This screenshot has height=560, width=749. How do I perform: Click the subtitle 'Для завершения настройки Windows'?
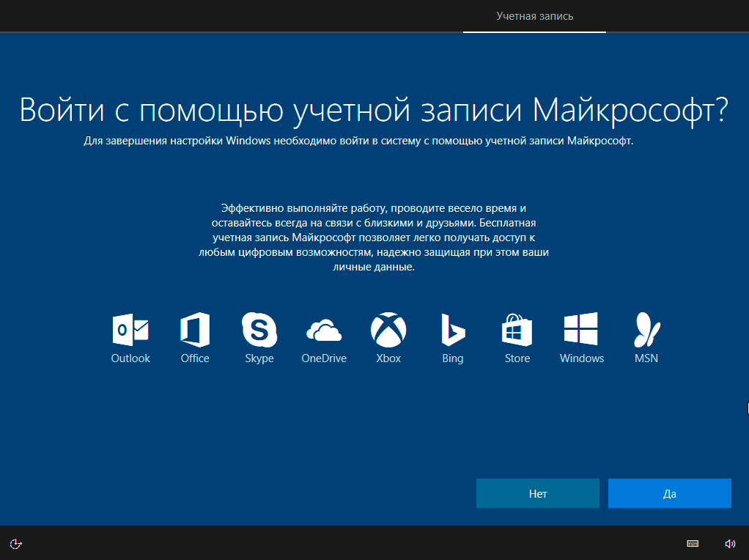click(x=358, y=141)
